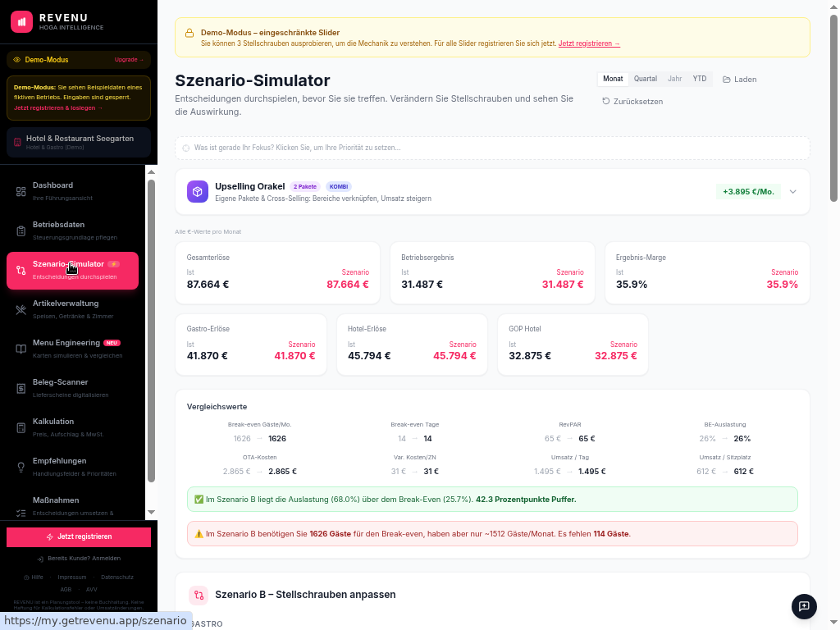Click the Empfehlungen lightbulb icon
Screen dimensions: 840x630
(21, 467)
